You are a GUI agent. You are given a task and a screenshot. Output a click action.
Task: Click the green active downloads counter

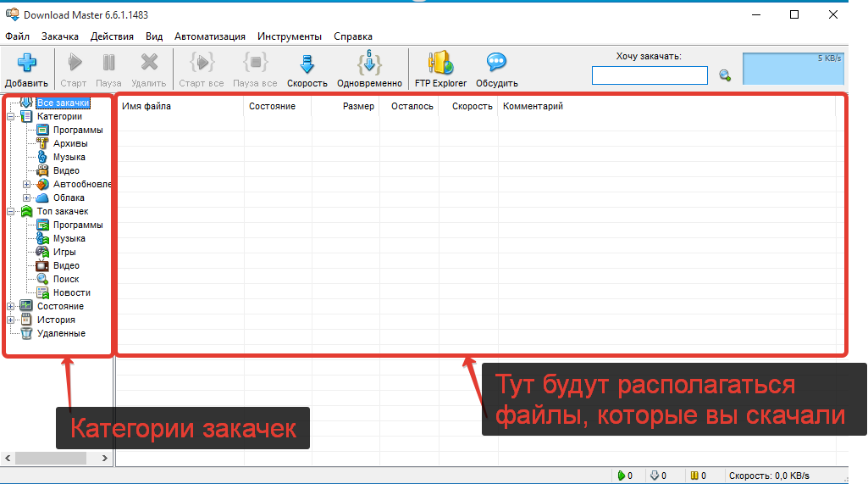[x=624, y=476]
